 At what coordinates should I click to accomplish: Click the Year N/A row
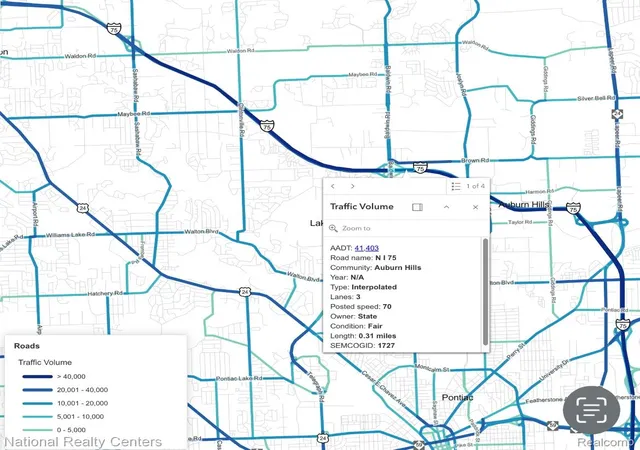point(347,277)
